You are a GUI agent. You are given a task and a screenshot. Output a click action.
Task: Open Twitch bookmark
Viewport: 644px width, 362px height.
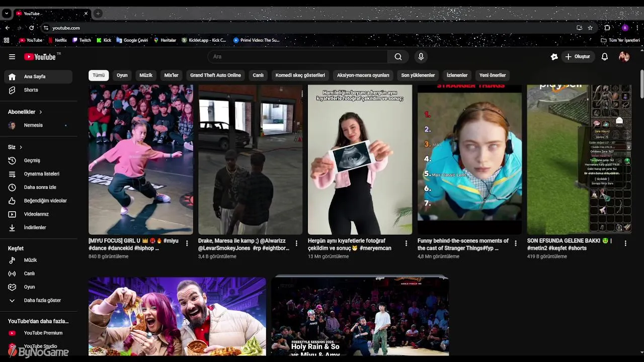click(x=82, y=40)
